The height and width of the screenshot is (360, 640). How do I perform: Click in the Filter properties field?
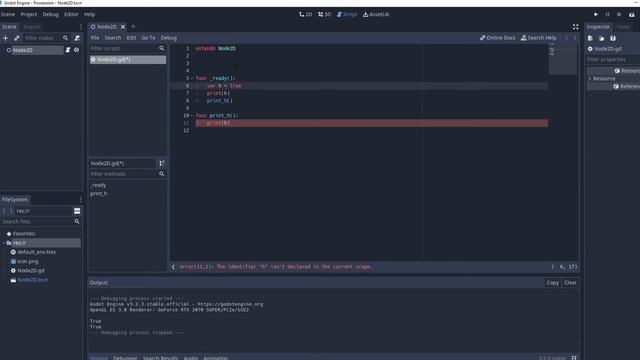[x=613, y=60]
